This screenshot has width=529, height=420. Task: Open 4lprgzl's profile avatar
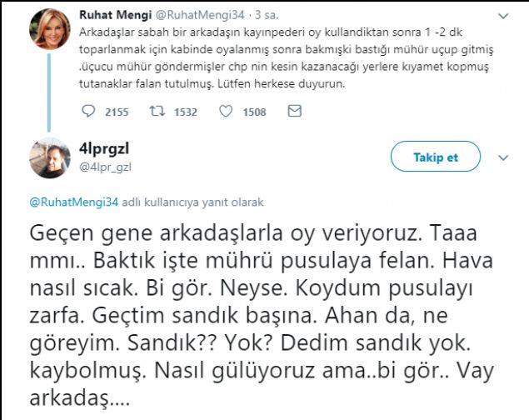(50, 157)
